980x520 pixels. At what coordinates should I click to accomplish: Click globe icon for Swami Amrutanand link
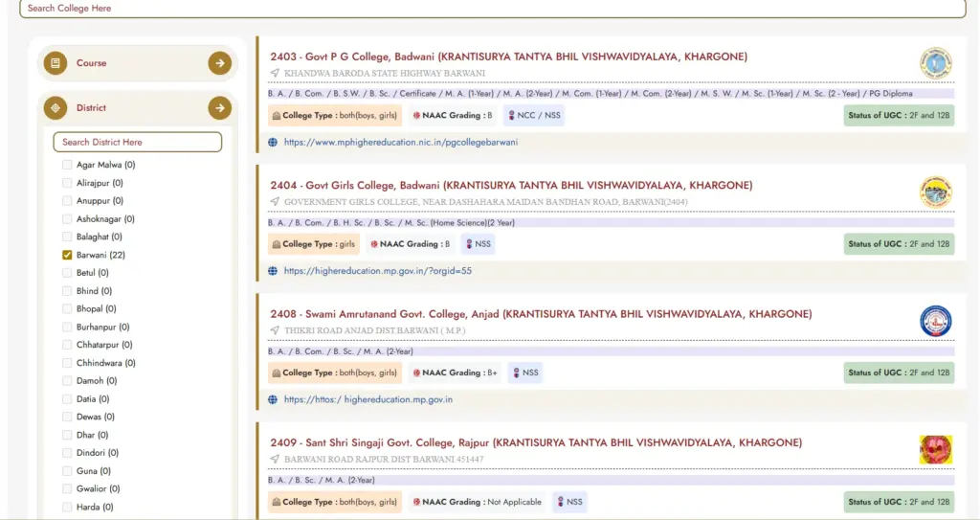[x=273, y=399]
